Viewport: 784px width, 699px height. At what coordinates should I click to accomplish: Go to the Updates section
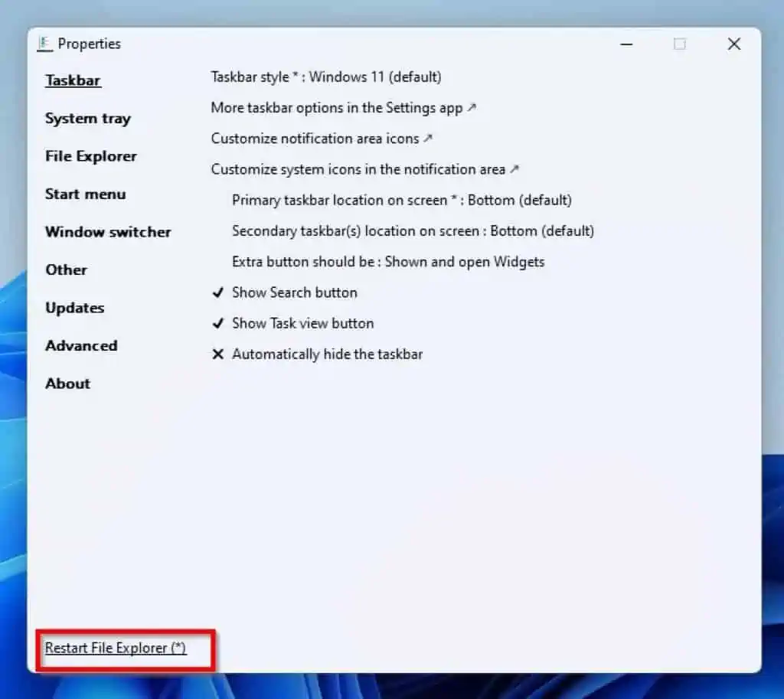74,308
